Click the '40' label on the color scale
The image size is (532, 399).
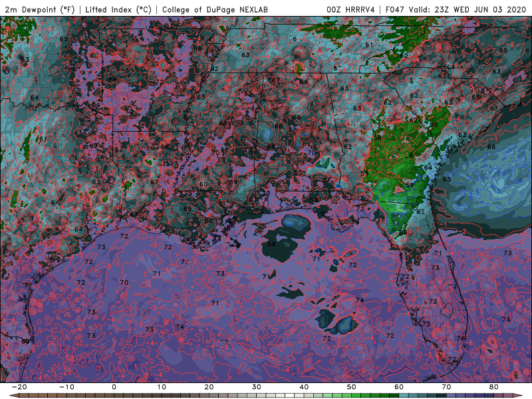pos(304,387)
